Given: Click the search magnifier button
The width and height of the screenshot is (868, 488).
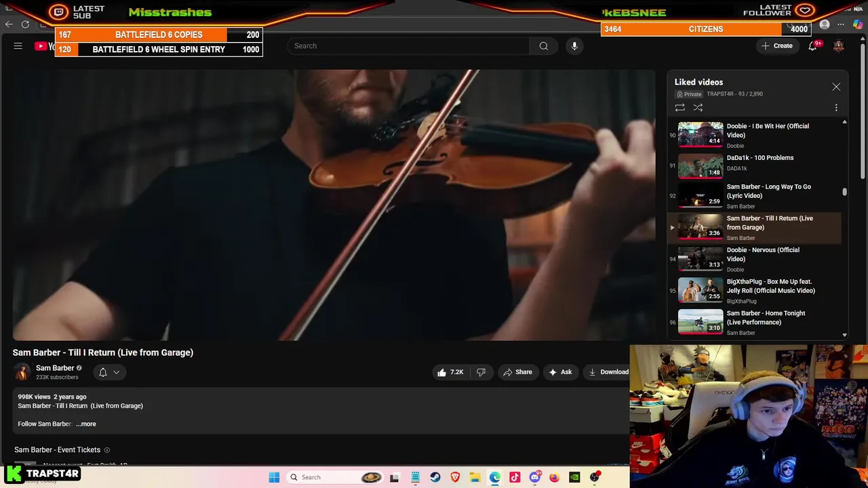Looking at the screenshot, I should (x=543, y=46).
